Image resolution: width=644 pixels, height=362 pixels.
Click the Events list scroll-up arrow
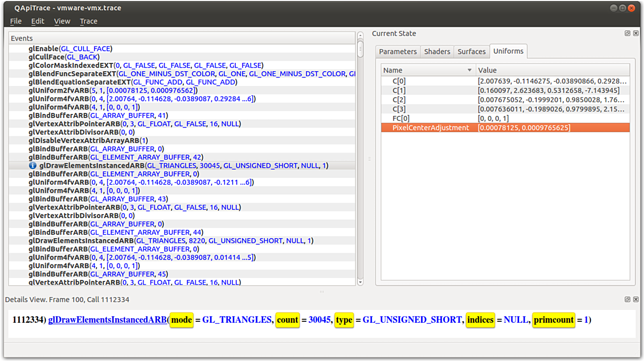(x=360, y=36)
